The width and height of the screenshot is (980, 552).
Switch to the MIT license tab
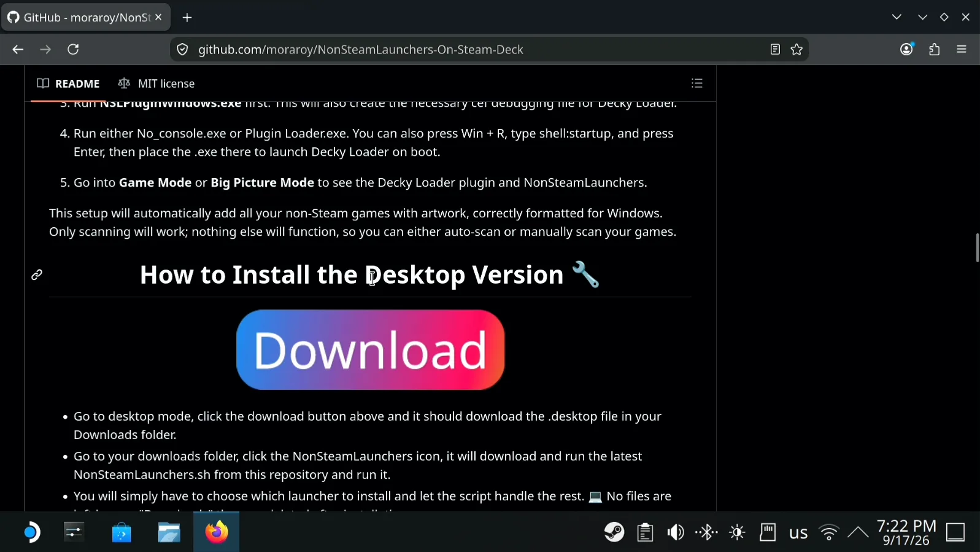click(x=156, y=84)
